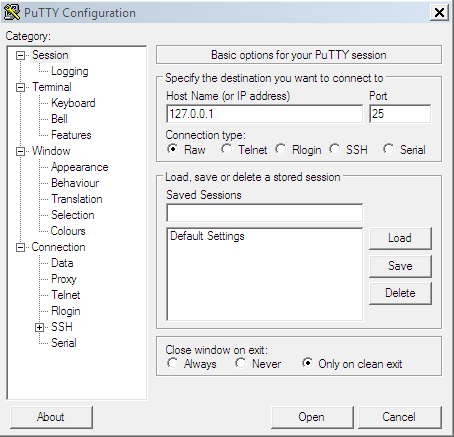Click the PuTTY icon in title bar
The width and height of the screenshot is (454, 437).
[12, 13]
